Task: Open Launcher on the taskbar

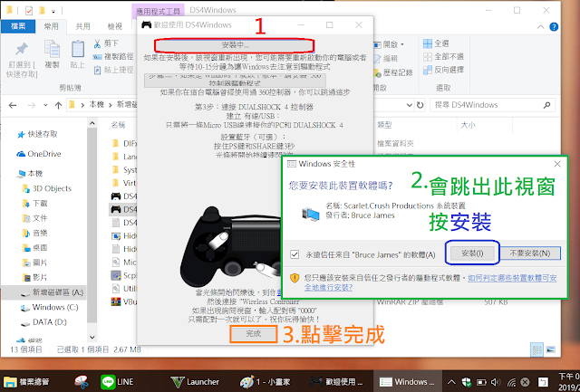Action: point(195,382)
